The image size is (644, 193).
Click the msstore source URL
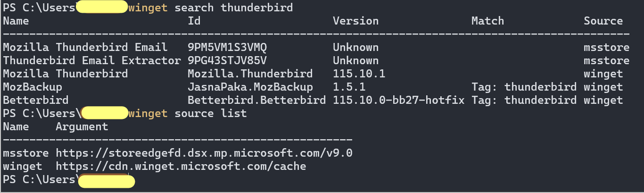[204, 153]
